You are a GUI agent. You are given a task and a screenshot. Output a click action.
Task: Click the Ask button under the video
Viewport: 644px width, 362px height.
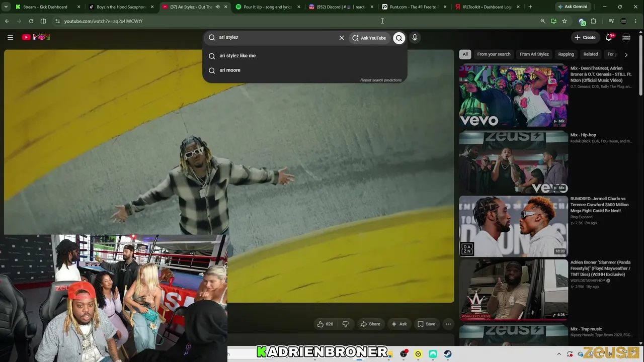(x=399, y=324)
